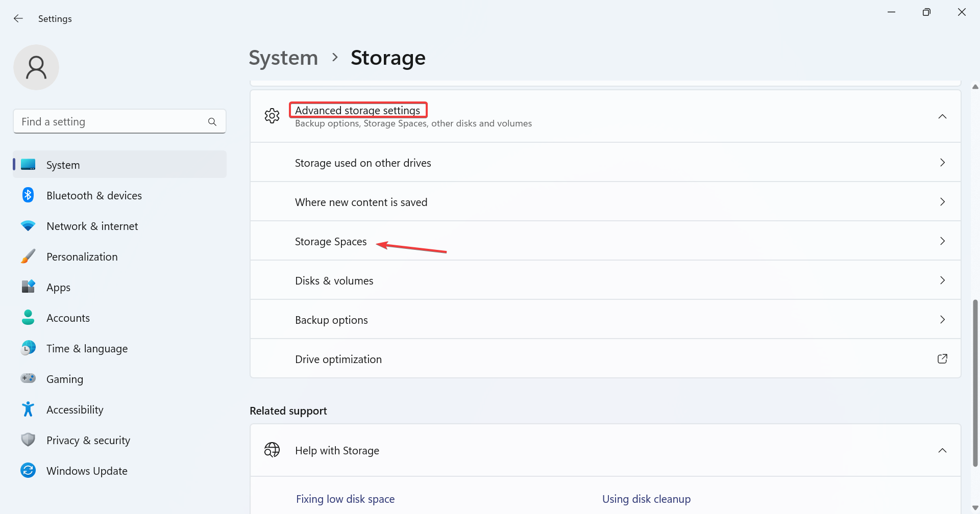Open the user profile avatar
Screen dimensions: 980x514
click(x=36, y=67)
